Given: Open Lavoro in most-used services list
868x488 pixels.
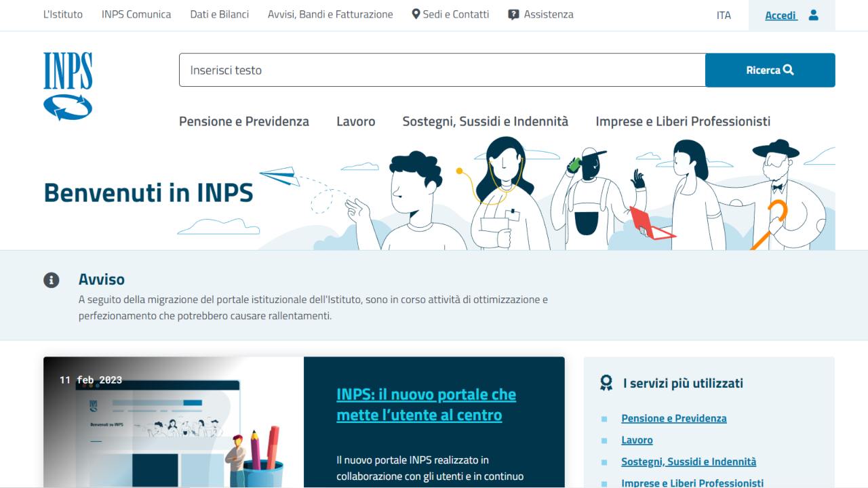Looking at the screenshot, I should pos(637,440).
